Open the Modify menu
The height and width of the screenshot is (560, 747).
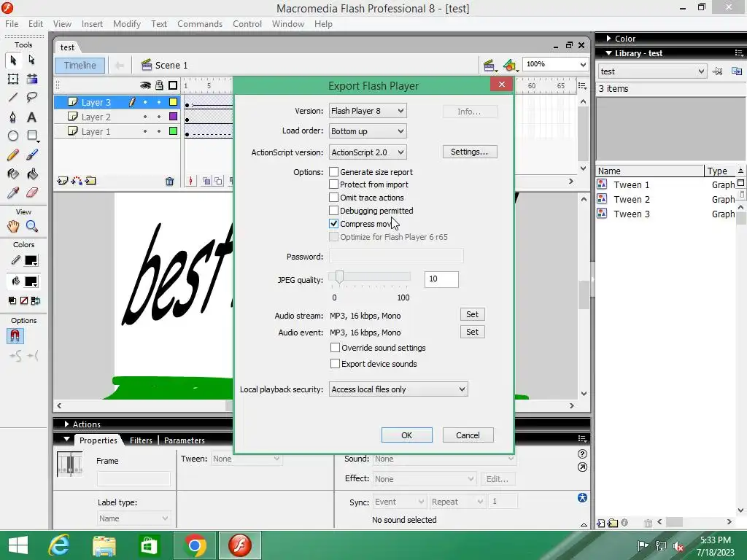pyautogui.click(x=127, y=24)
